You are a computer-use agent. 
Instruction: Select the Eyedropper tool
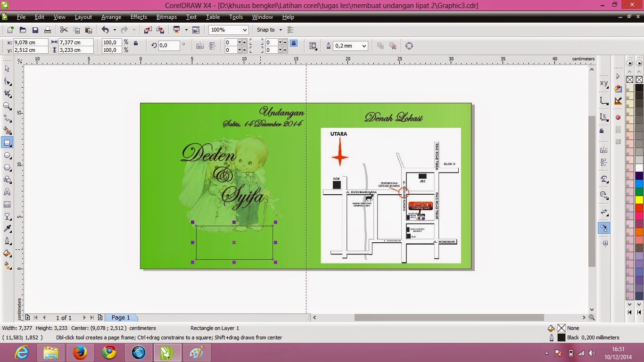7,229
